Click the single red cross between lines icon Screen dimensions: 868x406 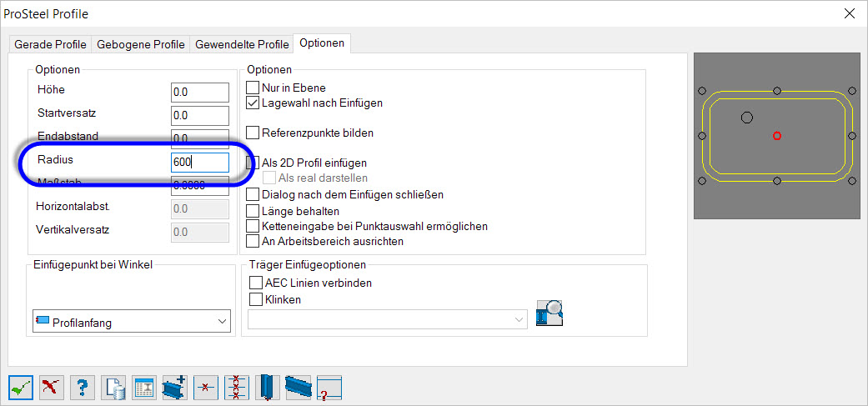[206, 387]
